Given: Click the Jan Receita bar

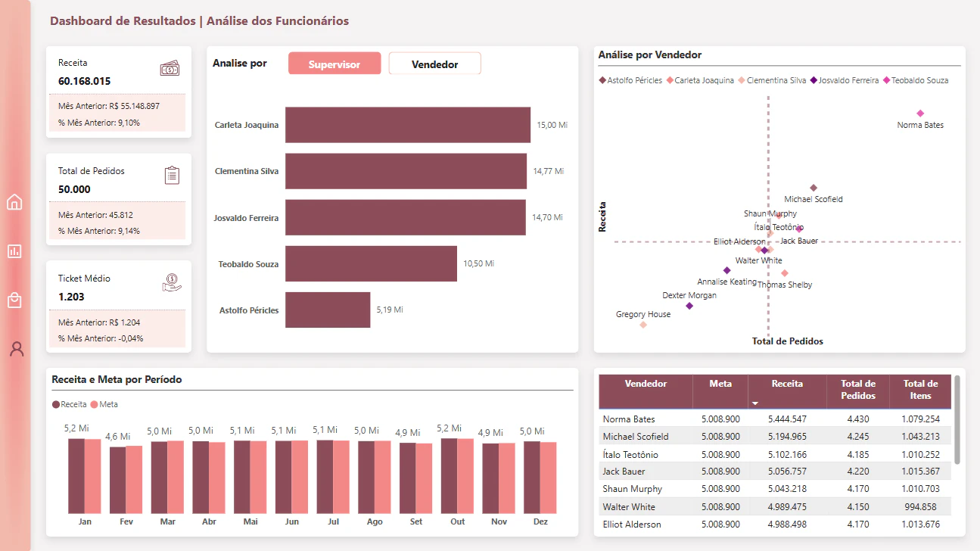Looking at the screenshot, I should 76,476.
